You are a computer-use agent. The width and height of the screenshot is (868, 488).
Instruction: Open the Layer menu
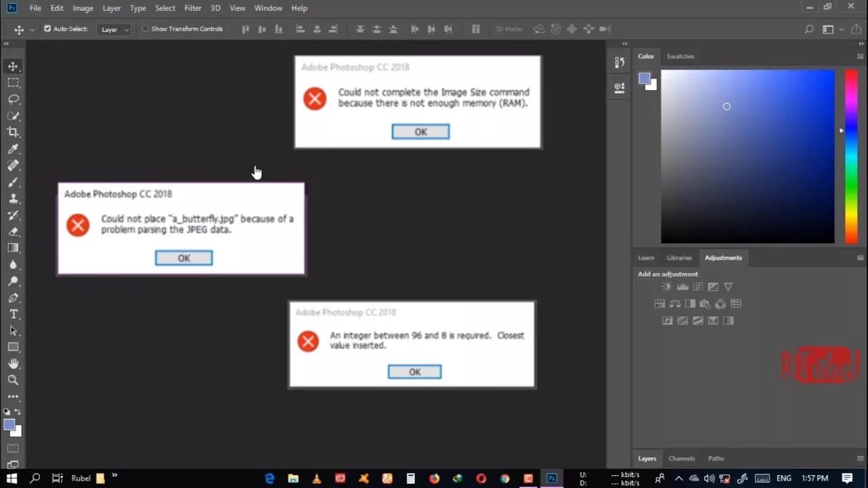tap(111, 8)
